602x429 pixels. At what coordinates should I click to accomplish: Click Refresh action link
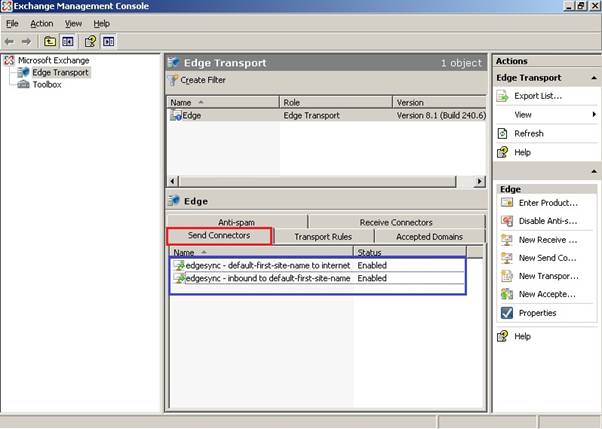pos(529,134)
